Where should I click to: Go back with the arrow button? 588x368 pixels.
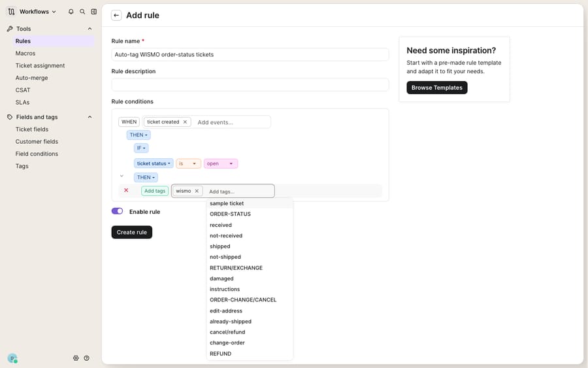tap(116, 16)
